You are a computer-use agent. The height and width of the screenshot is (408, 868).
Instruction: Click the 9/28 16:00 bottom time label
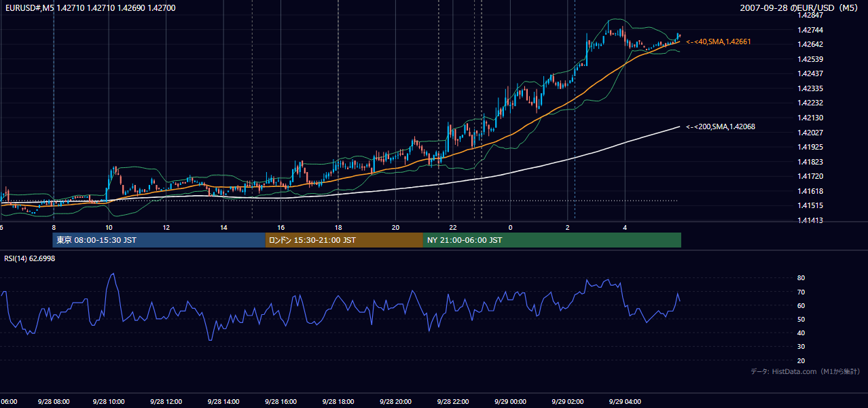pos(281,401)
